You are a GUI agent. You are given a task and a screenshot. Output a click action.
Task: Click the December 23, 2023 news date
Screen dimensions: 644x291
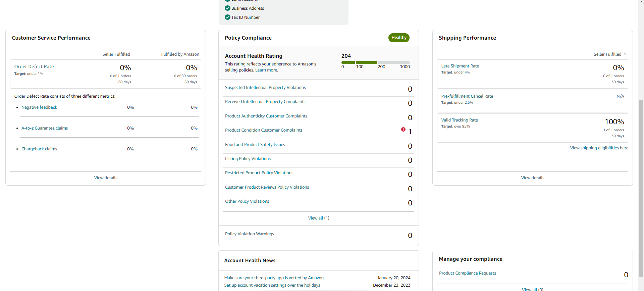click(391, 285)
